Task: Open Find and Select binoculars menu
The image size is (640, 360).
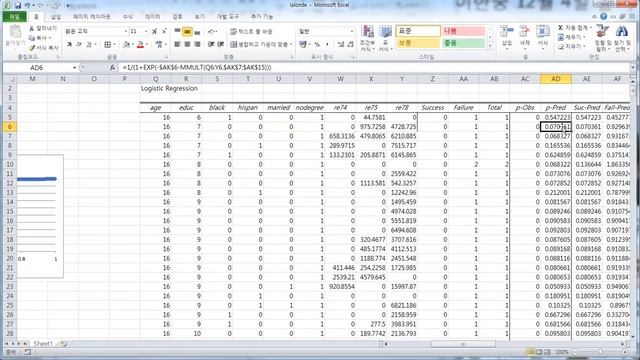Action: coord(622,38)
